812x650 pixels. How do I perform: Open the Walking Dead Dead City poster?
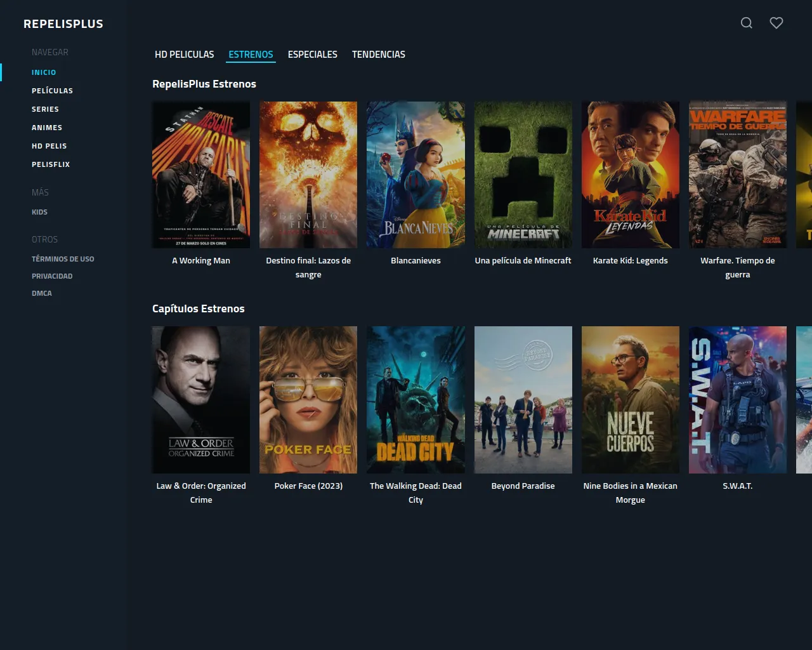416,400
